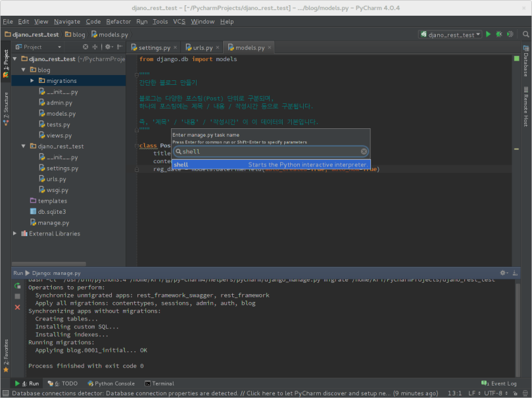The height and width of the screenshot is (398, 532).
Task: Open the Database side panel
Action: [526, 61]
